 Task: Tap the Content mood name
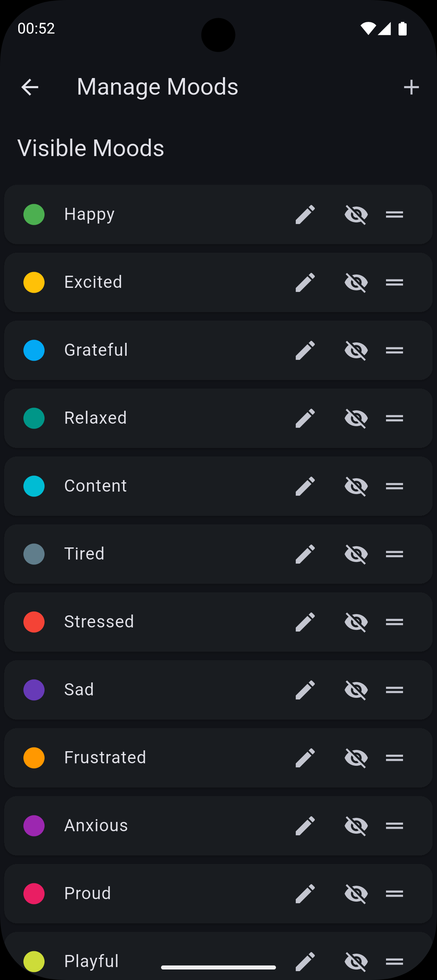(x=95, y=486)
